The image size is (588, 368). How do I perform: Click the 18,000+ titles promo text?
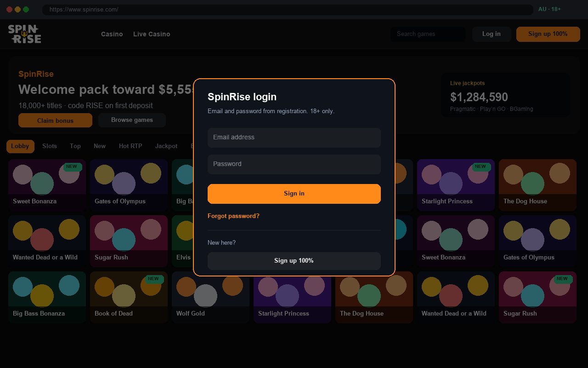pos(85,106)
